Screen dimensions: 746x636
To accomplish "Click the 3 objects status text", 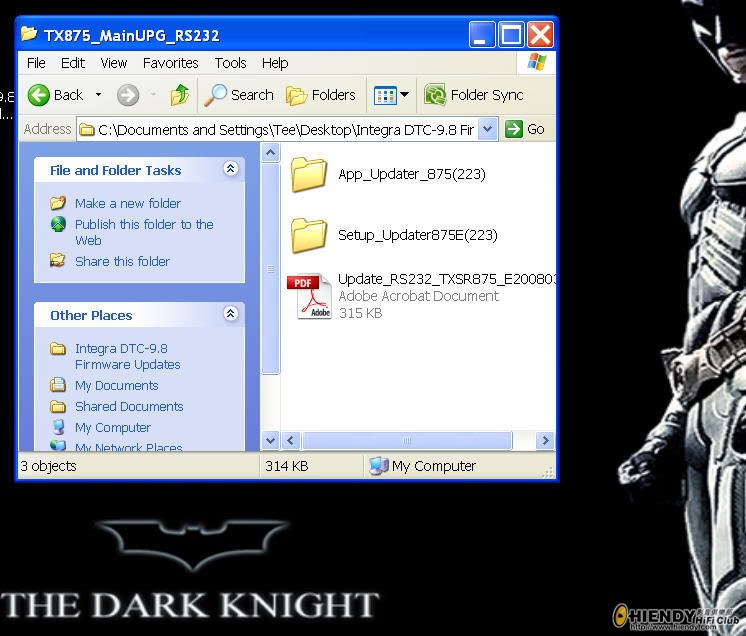I will [x=48, y=466].
